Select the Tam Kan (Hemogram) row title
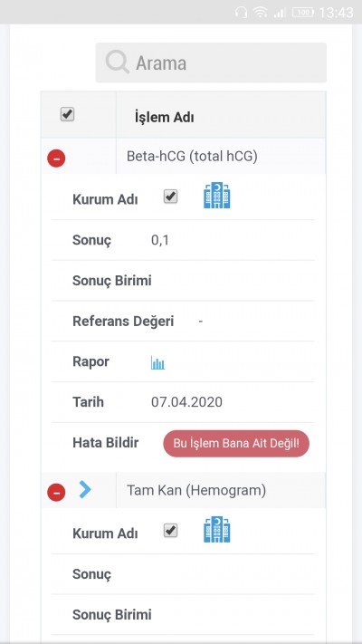 tap(196, 490)
